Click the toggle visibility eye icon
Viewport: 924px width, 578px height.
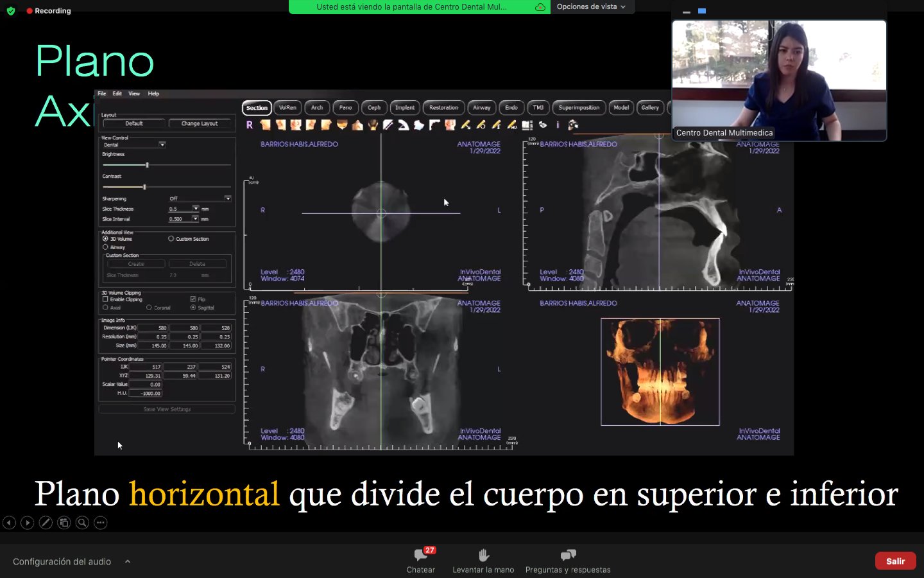click(x=543, y=125)
